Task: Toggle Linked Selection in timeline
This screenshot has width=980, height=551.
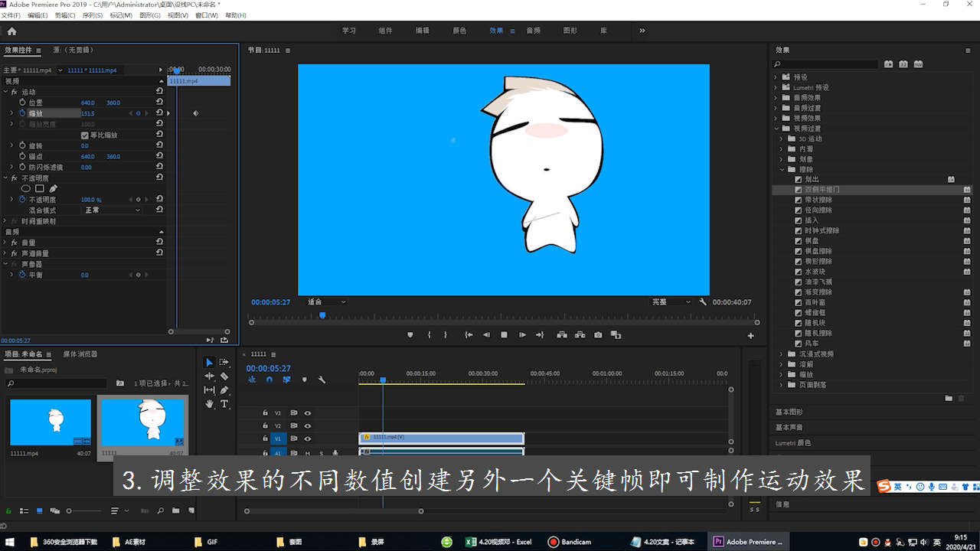Action: pos(286,380)
